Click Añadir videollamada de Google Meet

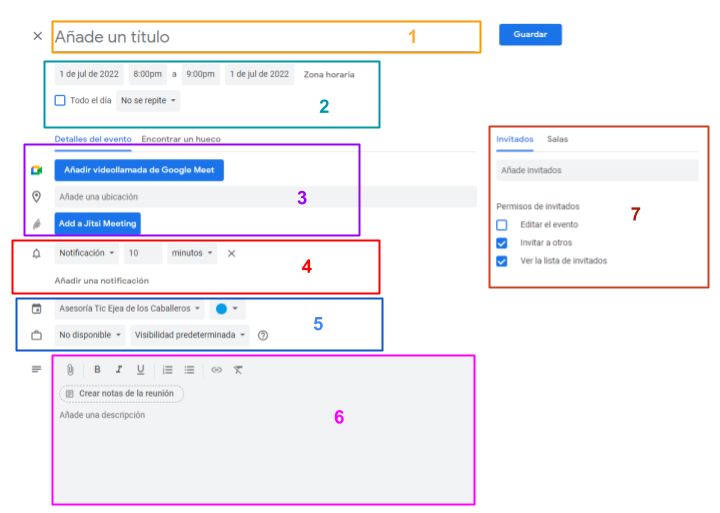click(139, 170)
